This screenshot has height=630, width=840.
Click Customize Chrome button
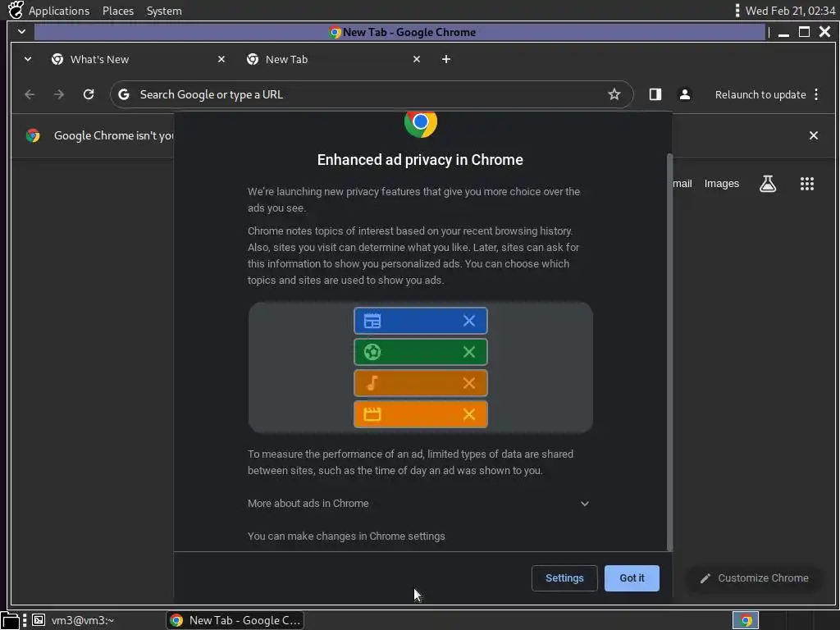point(754,578)
